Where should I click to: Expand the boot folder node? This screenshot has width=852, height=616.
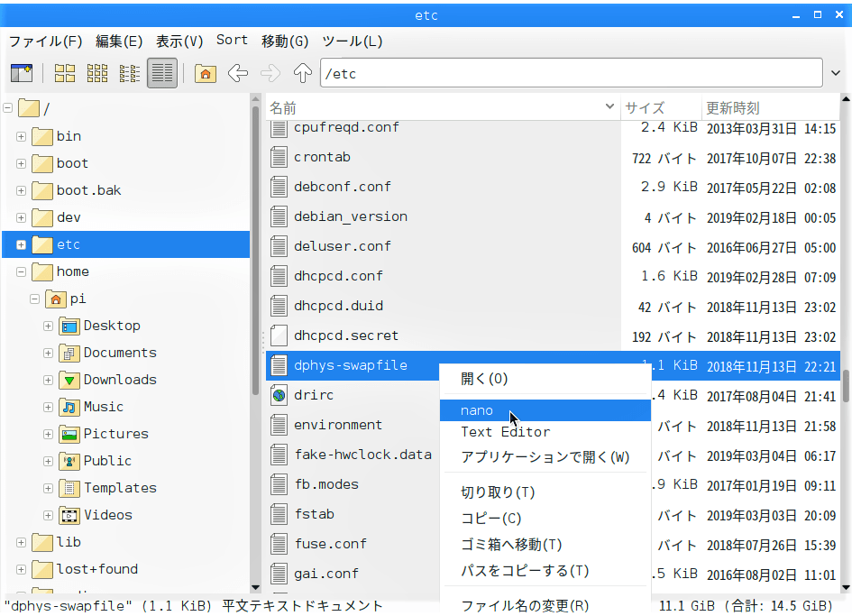coord(22,163)
